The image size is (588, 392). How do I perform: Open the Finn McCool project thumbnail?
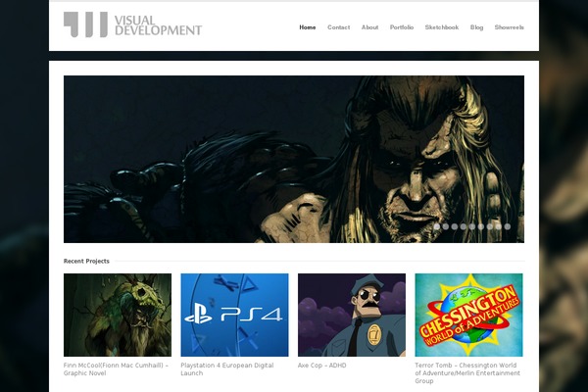point(118,315)
